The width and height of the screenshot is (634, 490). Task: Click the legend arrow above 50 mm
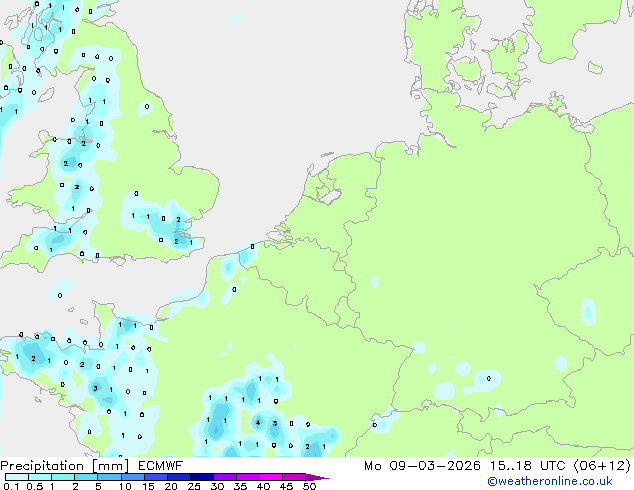317,477
